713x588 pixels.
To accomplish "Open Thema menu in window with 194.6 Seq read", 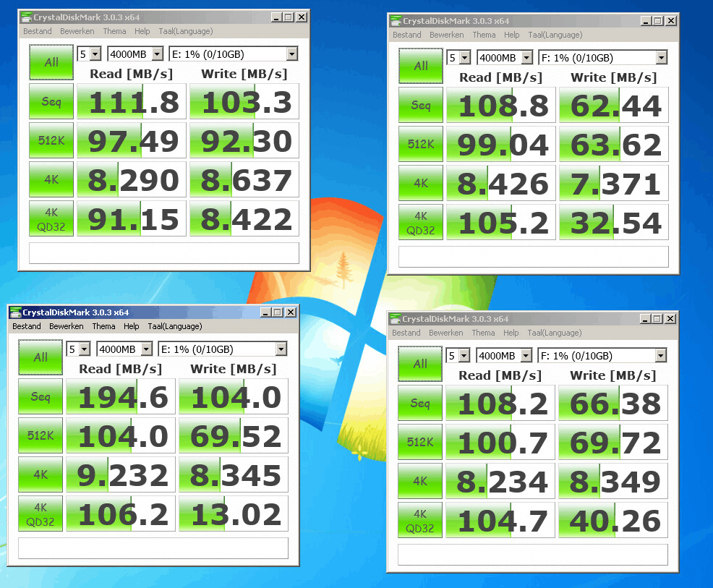I will point(103,326).
